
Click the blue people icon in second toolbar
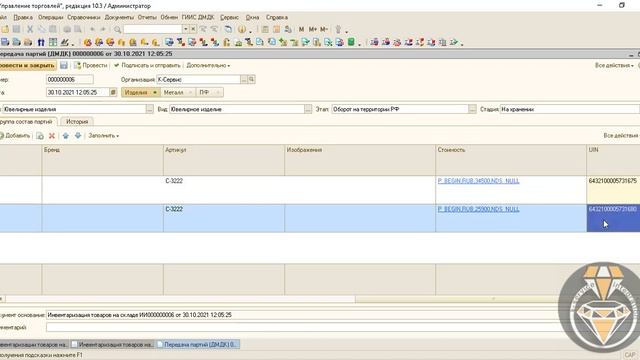click(x=41, y=42)
